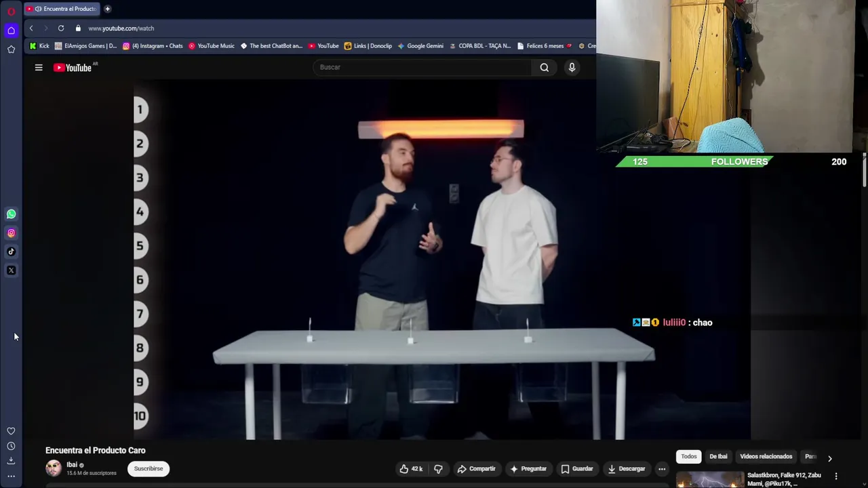Click the site lock security icon
Screen dimensions: 868x488
[78, 28]
